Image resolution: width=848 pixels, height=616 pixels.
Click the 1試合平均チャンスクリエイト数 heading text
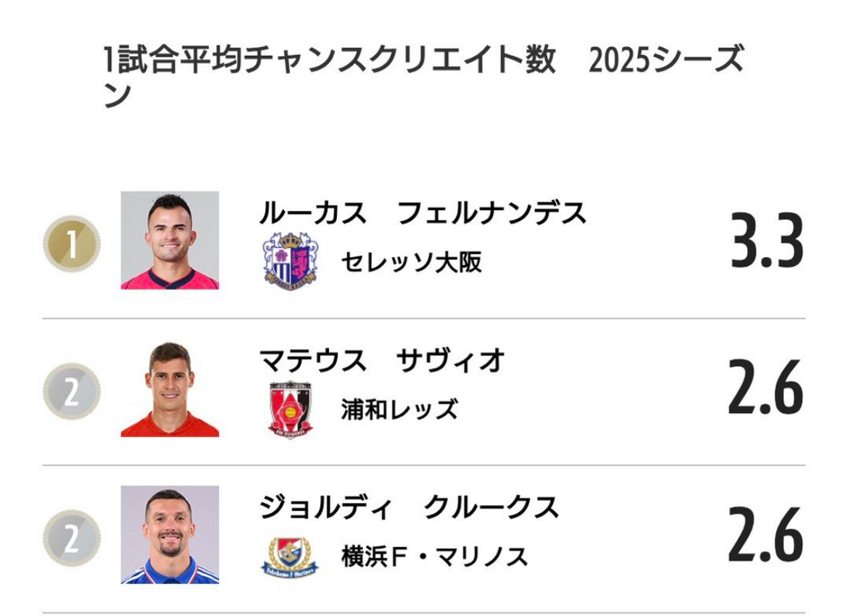330,61
